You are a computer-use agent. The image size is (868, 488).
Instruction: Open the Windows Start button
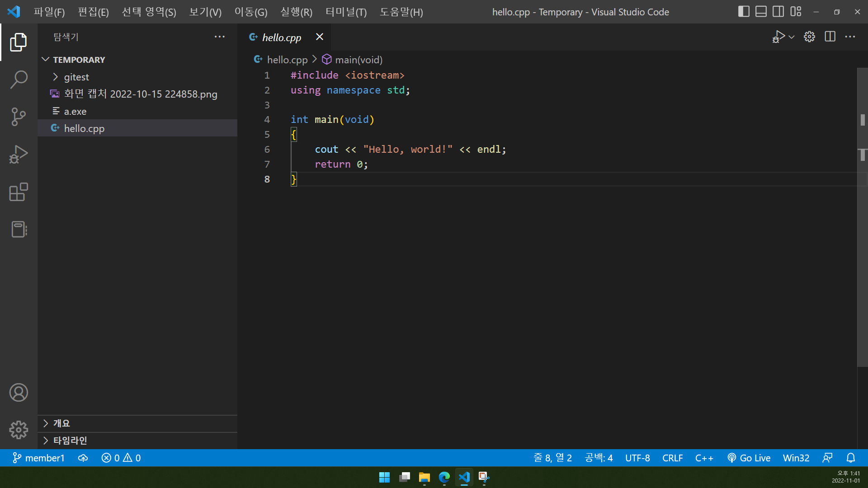(384, 477)
